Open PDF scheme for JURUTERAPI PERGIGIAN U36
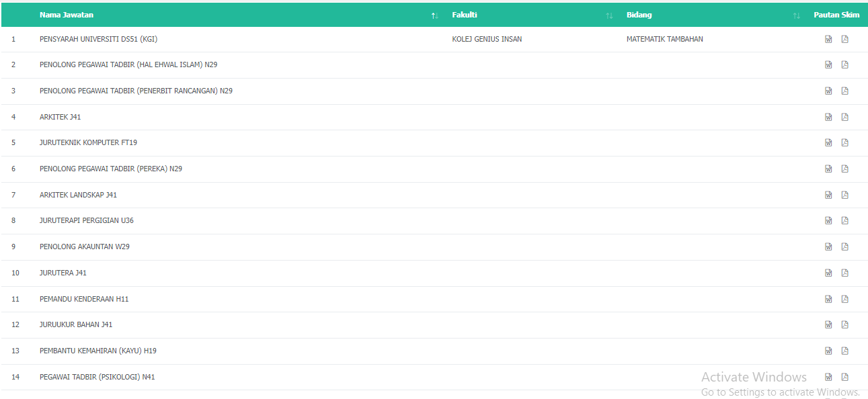This screenshot has width=868, height=399. pyautogui.click(x=845, y=220)
